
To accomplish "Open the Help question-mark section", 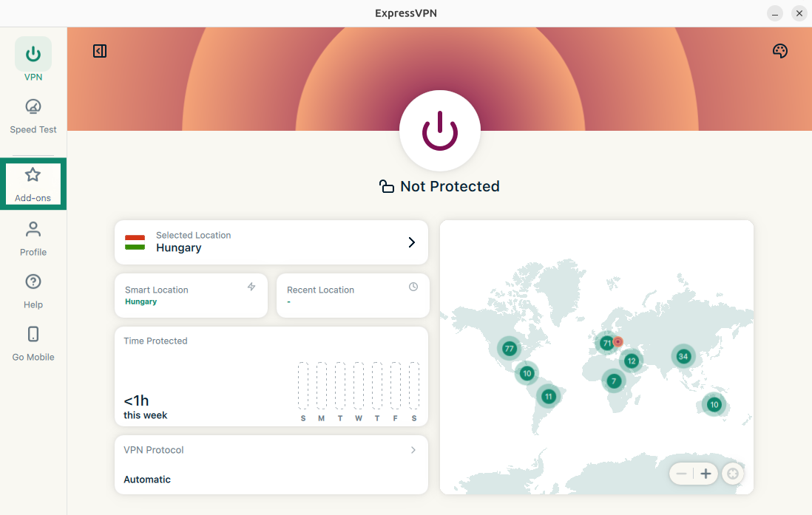I will 33,291.
